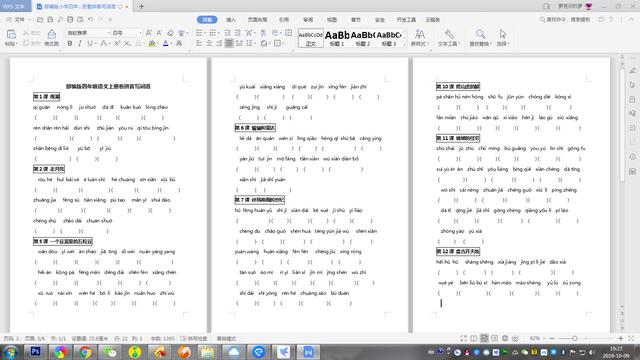This screenshot has height=360, width=640.
Task: Open the font name dropdown
Action: pos(109,33)
